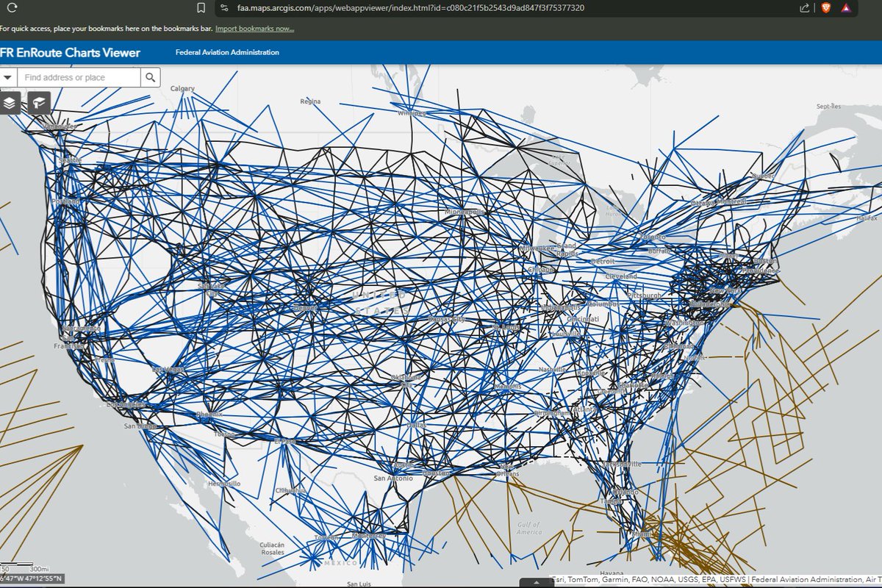Click the Culiacán Rosales label
882x588 pixels.
(273, 548)
